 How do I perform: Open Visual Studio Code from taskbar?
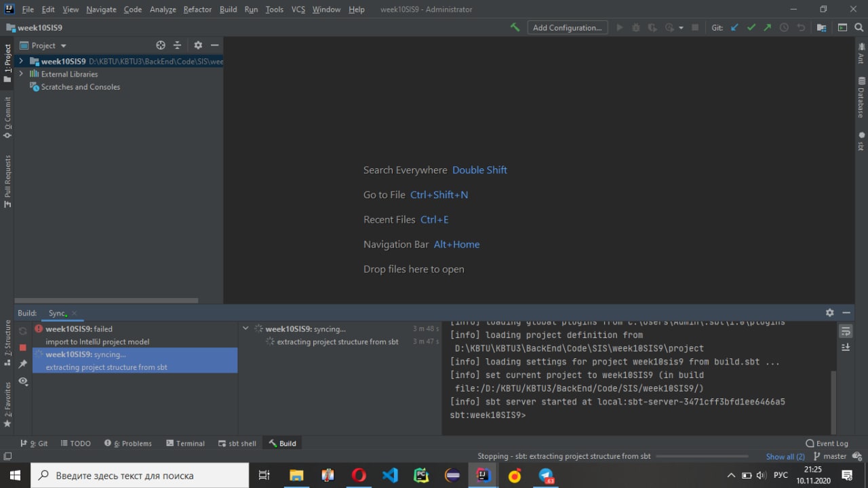390,475
